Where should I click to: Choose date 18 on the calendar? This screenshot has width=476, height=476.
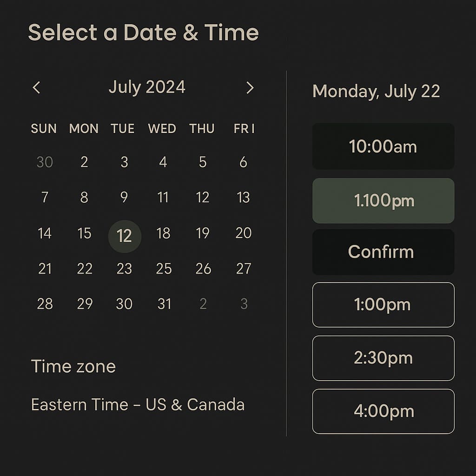[164, 233]
